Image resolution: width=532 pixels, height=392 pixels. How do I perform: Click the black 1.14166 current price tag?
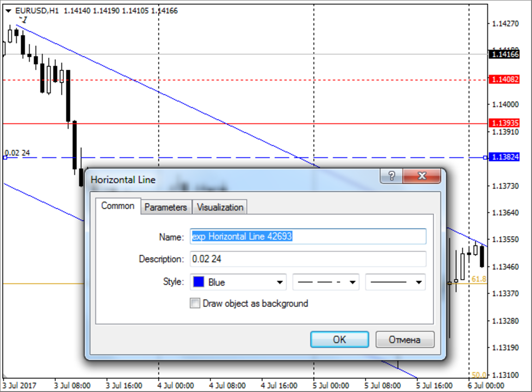[505, 54]
